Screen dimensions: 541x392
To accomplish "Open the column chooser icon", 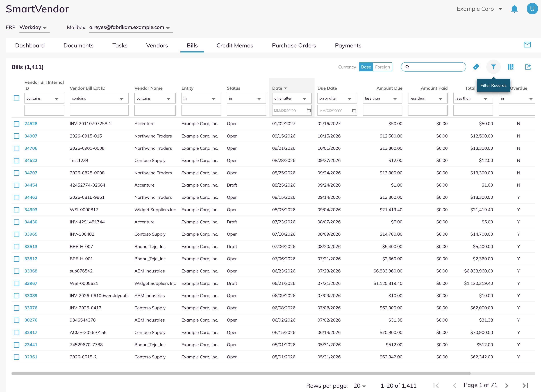I will [511, 67].
